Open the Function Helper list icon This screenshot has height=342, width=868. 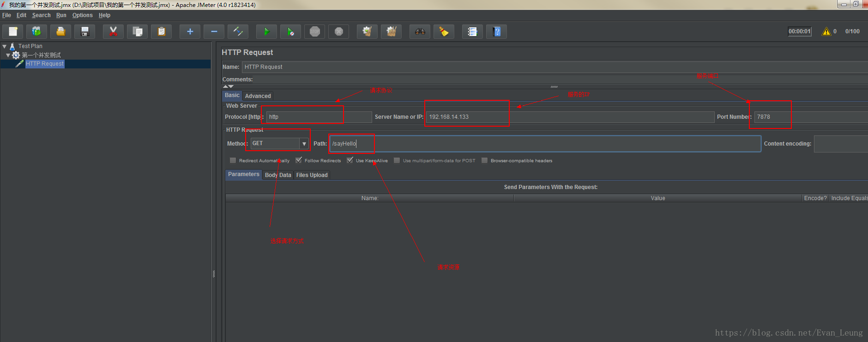tap(472, 31)
